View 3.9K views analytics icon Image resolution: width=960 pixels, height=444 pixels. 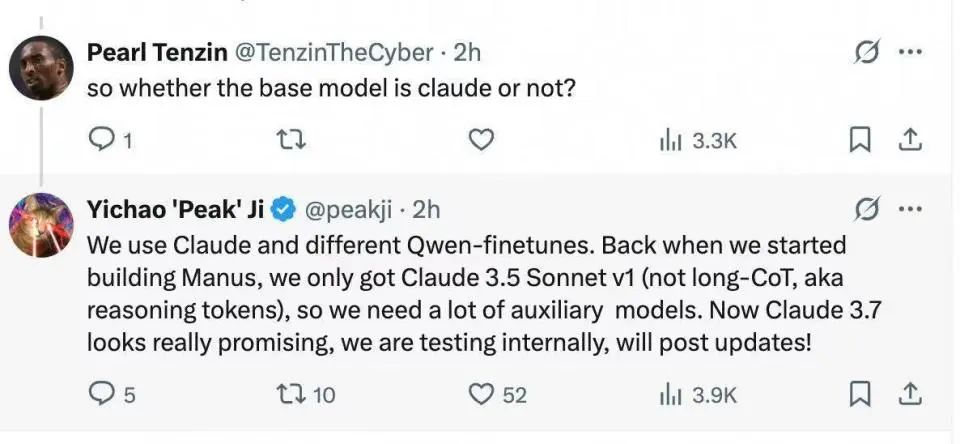(x=672, y=395)
